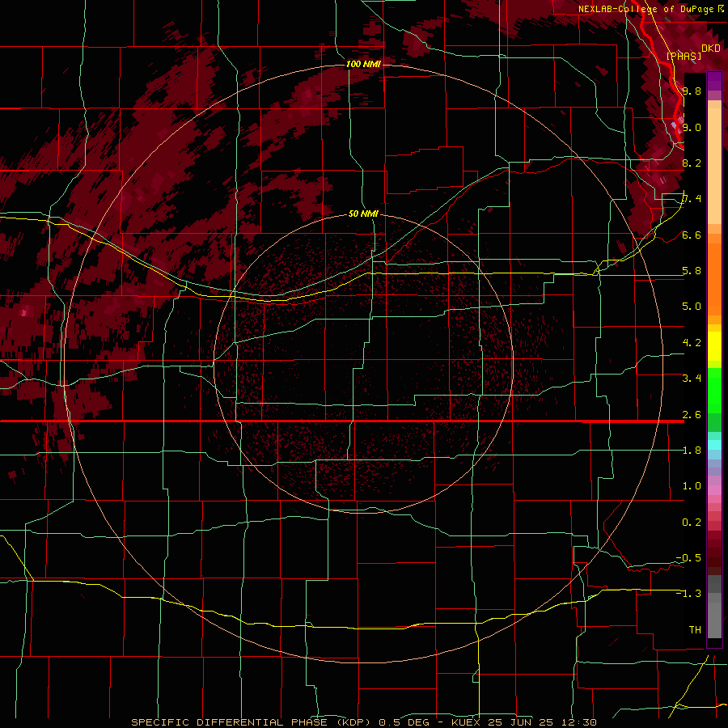Click the 1.8 scale value
728x728 pixels.
point(692,451)
